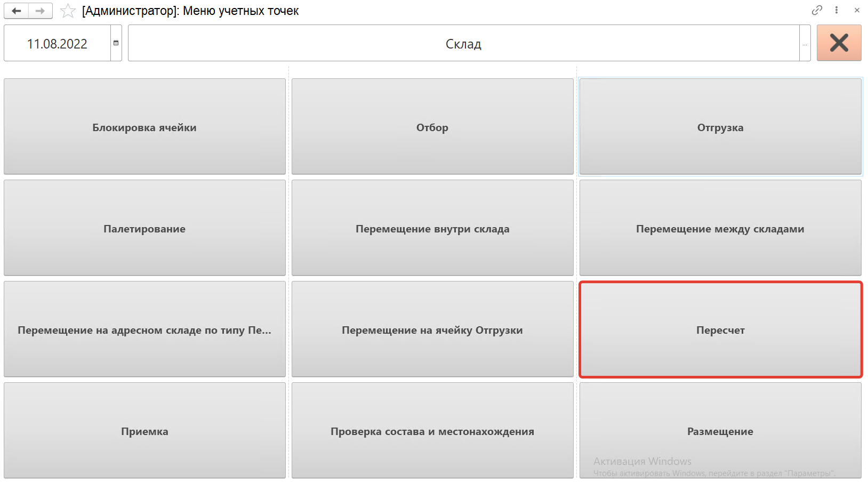Click the back navigation arrow
The image size is (868, 483).
point(17,11)
